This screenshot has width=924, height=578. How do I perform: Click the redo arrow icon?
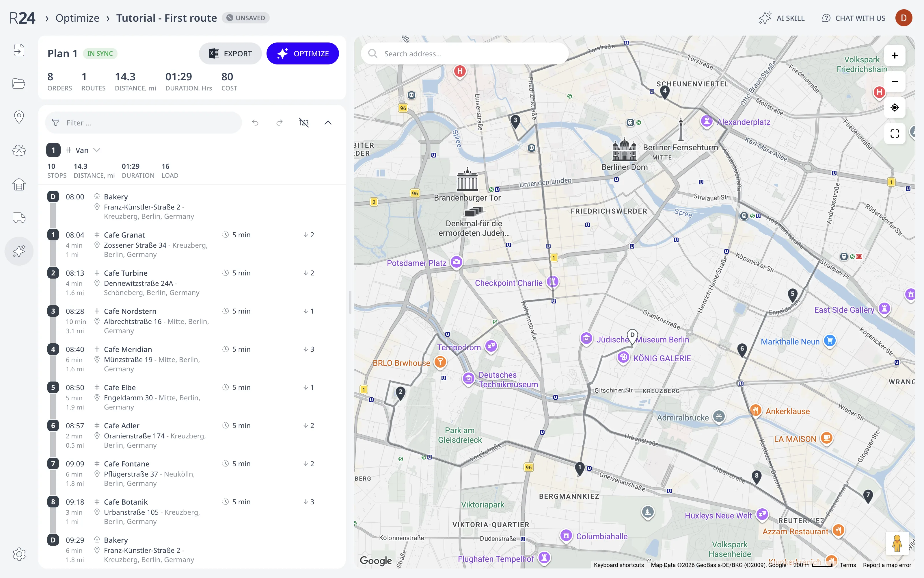pyautogui.click(x=280, y=123)
